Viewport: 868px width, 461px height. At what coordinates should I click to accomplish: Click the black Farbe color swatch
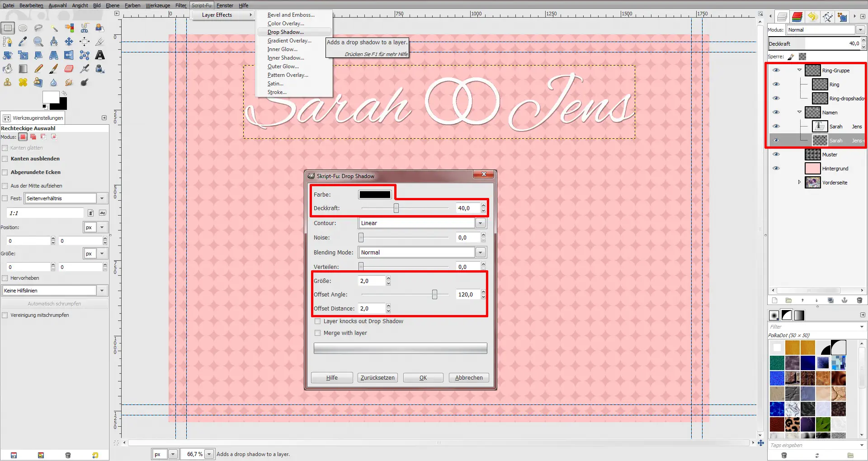click(375, 194)
